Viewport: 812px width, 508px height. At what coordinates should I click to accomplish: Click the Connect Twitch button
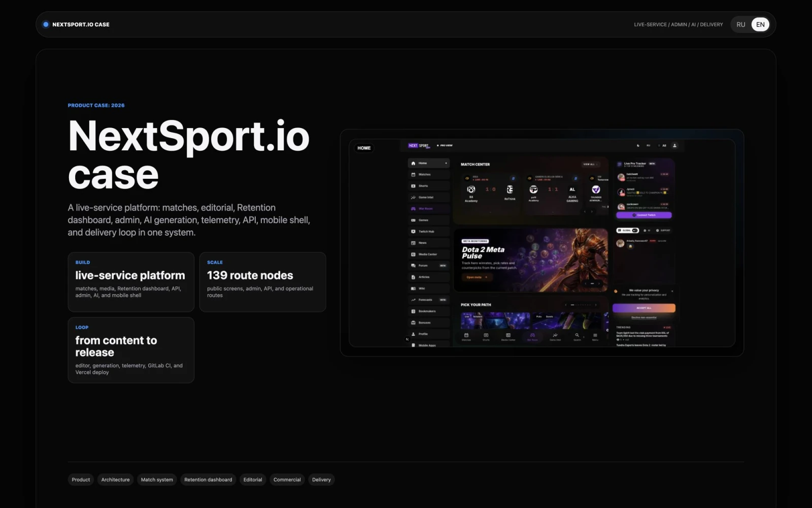[x=644, y=215]
